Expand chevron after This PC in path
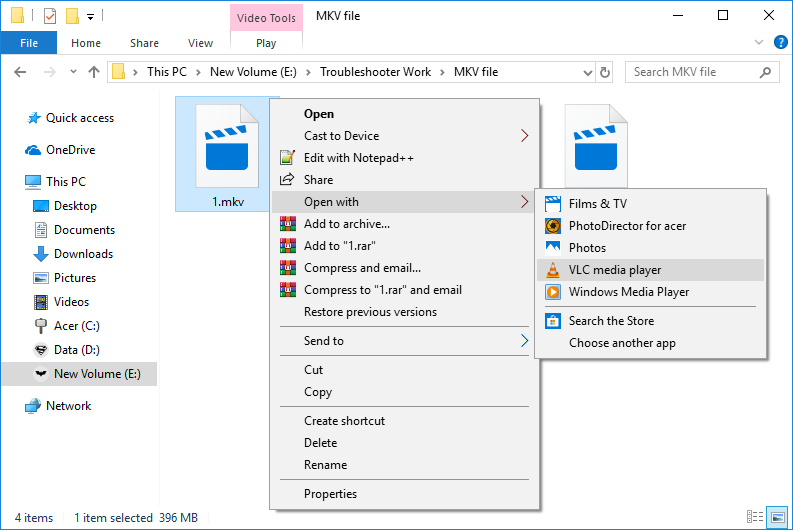 [198, 72]
